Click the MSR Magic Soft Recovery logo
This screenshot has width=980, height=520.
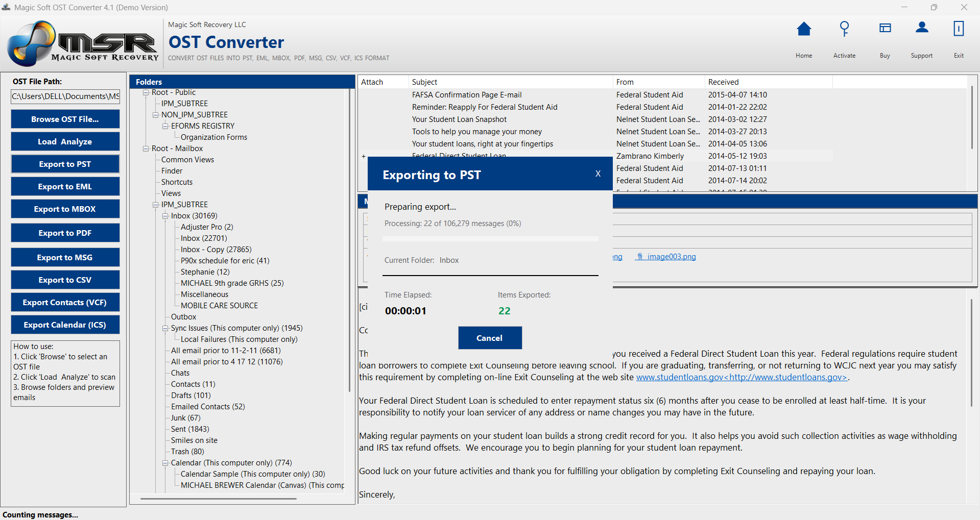point(83,44)
